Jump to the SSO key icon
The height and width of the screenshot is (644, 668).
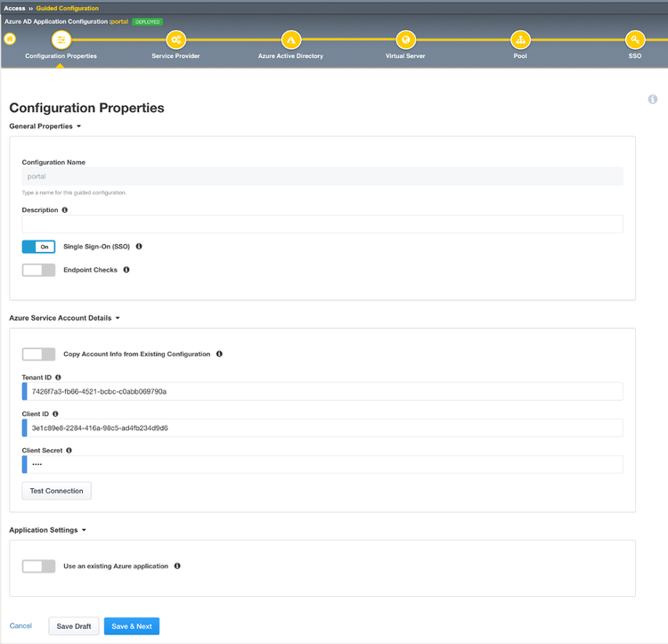tap(635, 40)
